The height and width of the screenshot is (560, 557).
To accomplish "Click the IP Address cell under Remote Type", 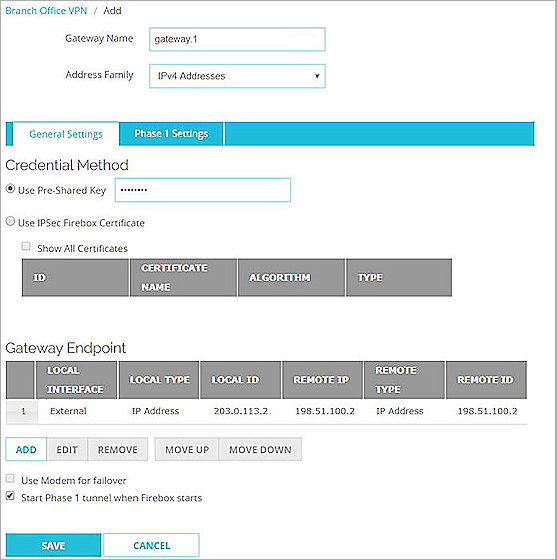I will 400,411.
